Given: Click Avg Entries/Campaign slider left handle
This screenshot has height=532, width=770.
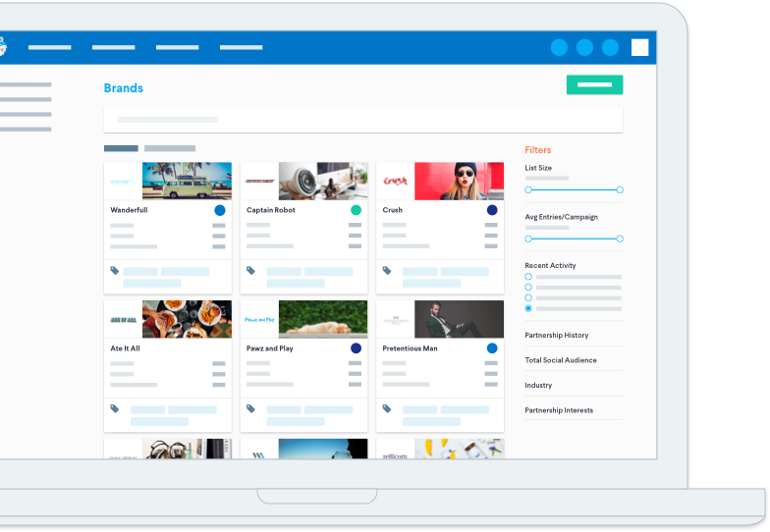Looking at the screenshot, I should tap(528, 239).
